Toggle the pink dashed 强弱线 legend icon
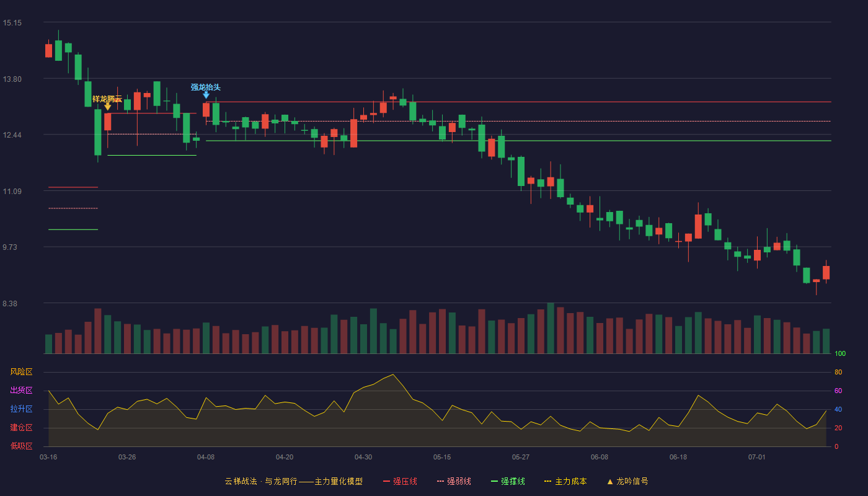This screenshot has height=496, width=868. [x=440, y=481]
